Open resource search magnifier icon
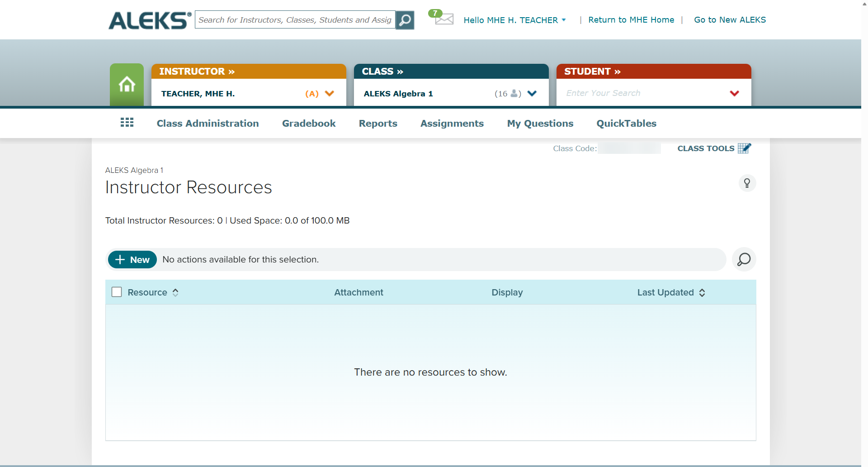The width and height of the screenshot is (868, 467). point(744,259)
